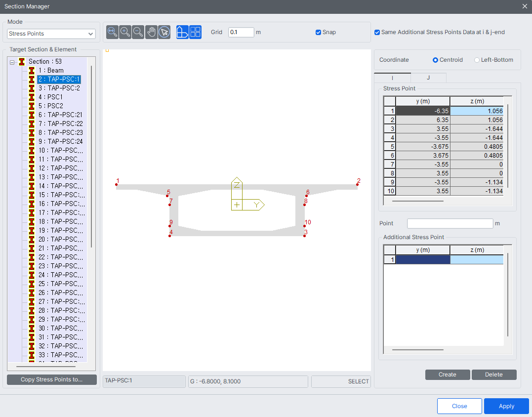Image resolution: width=532 pixels, height=417 pixels.
Task: Click the Grid spacing input field
Action: pyautogui.click(x=241, y=32)
